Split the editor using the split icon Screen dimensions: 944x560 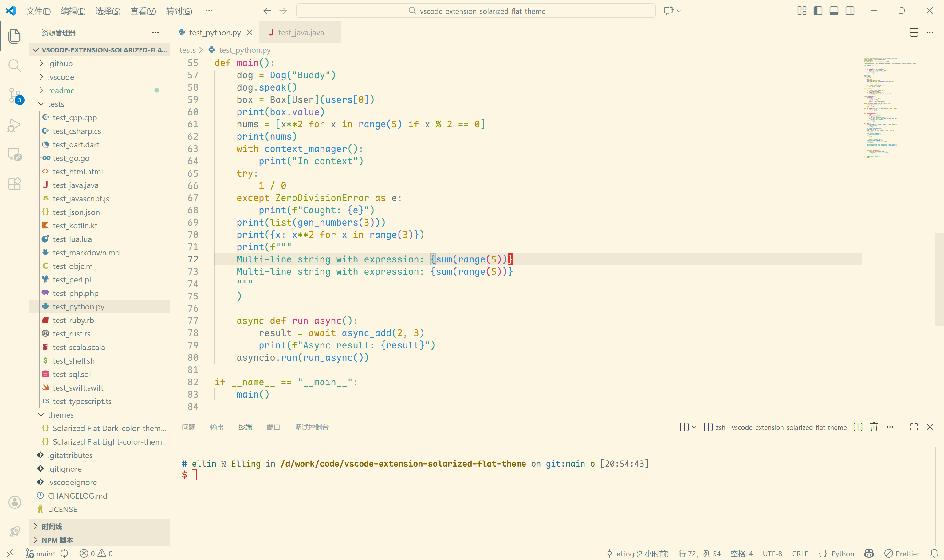point(913,33)
